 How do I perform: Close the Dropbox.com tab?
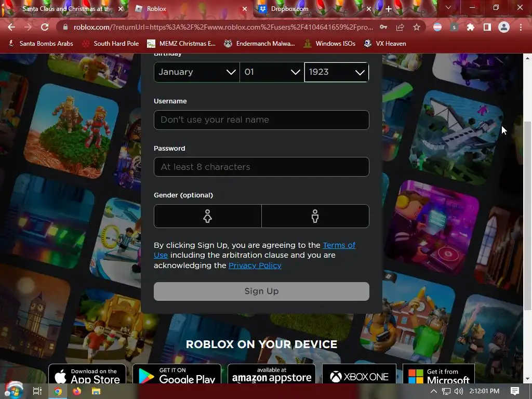pos(369,9)
